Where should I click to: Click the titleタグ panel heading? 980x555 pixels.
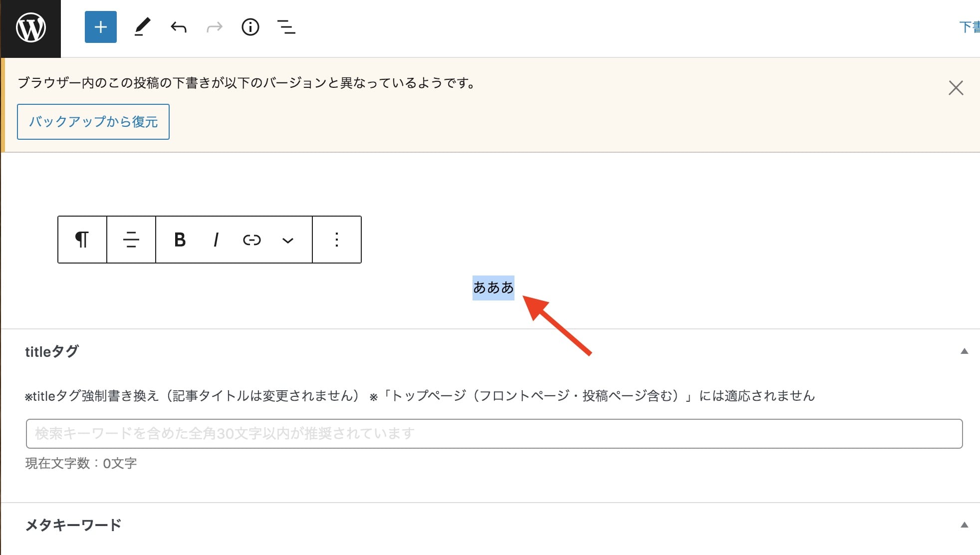(x=52, y=351)
